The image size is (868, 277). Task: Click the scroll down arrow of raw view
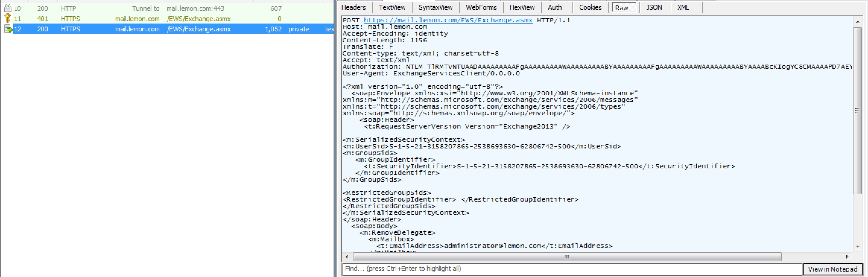pos(857,247)
